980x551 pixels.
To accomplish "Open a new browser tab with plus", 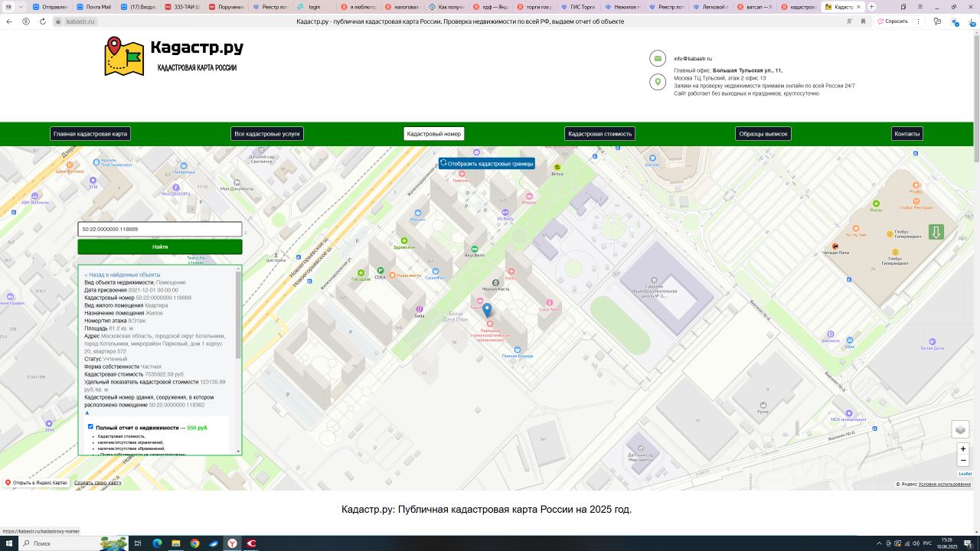I will [871, 7].
